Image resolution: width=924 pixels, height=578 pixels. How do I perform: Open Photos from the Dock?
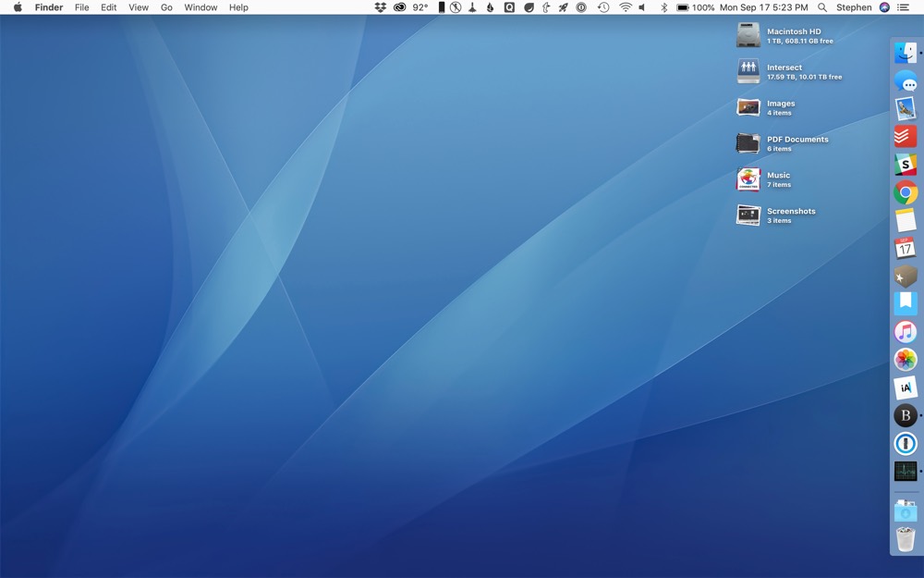[x=906, y=359]
